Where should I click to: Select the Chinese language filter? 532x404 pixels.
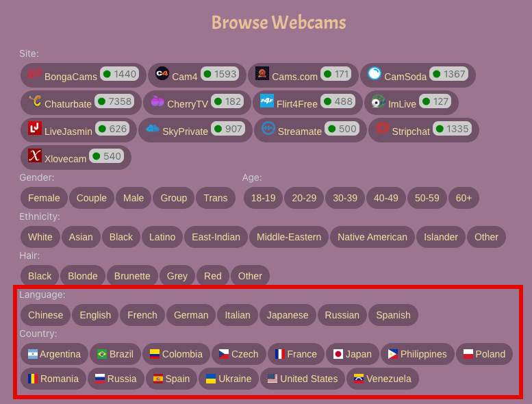click(45, 315)
